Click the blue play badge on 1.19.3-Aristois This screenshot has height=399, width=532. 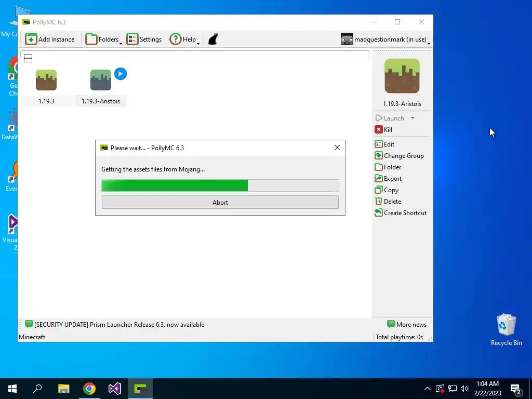pos(121,74)
